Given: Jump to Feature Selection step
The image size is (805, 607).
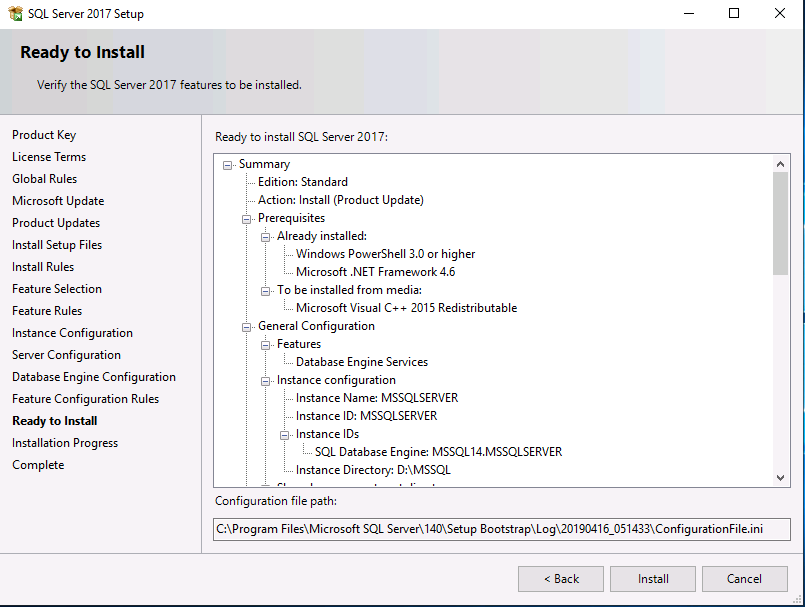Looking at the screenshot, I should [x=57, y=289].
